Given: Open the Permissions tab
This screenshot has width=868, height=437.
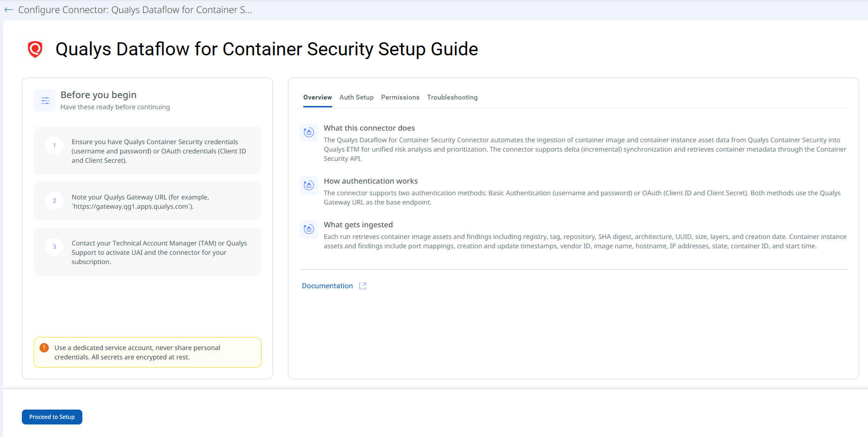Looking at the screenshot, I should pos(401,98).
